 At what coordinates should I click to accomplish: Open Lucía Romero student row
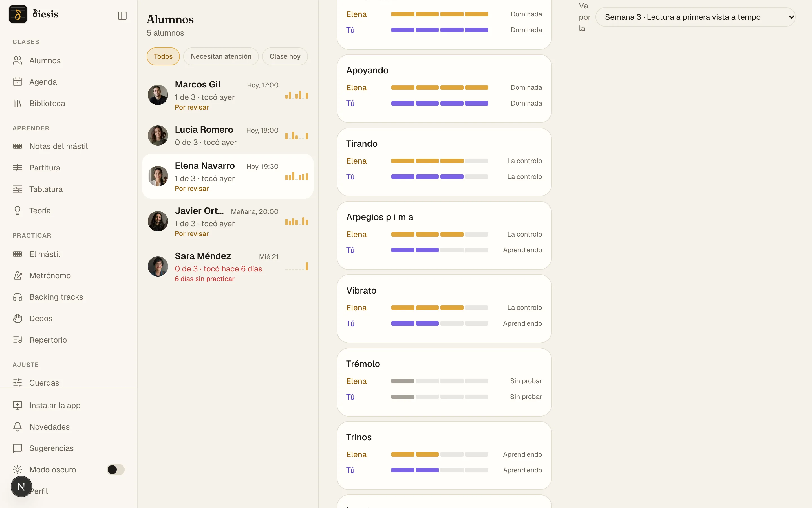[x=228, y=136]
